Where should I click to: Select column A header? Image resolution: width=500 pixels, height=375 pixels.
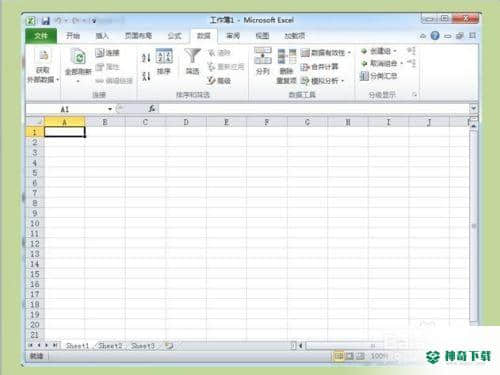point(64,122)
